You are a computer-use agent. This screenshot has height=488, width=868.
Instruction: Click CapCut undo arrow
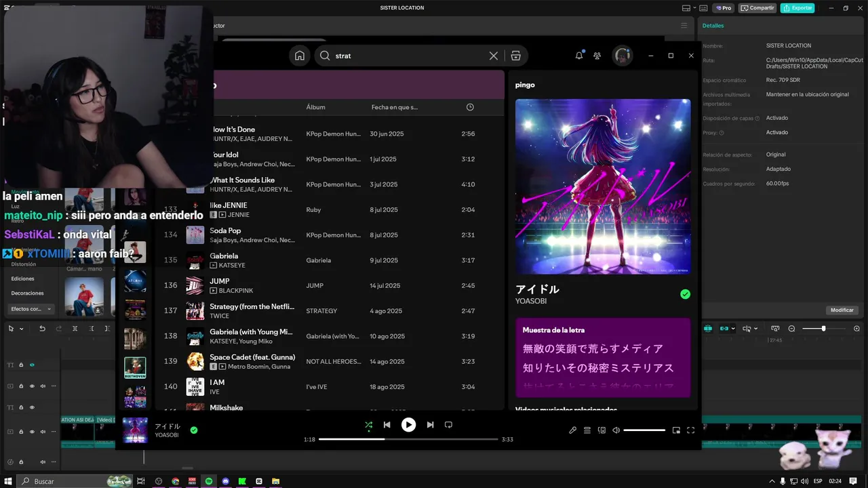[42, 329]
